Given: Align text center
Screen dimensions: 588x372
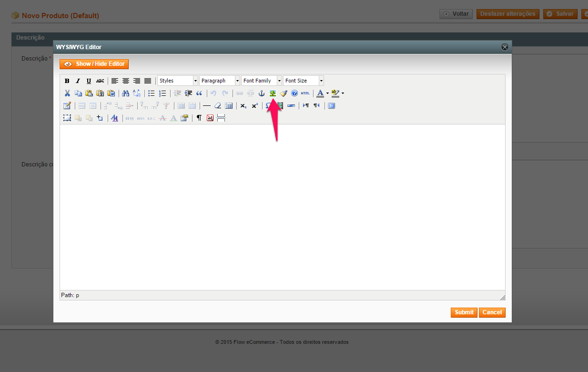Looking at the screenshot, I should 126,81.
